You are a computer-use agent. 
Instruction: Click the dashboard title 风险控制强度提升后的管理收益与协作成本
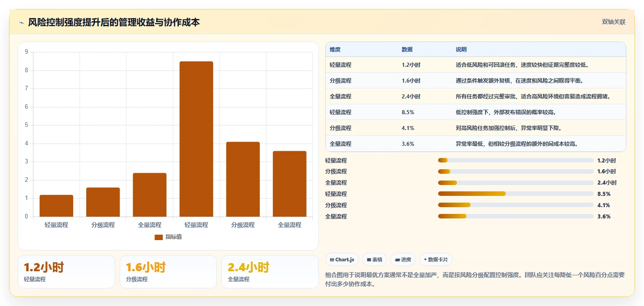click(x=114, y=22)
